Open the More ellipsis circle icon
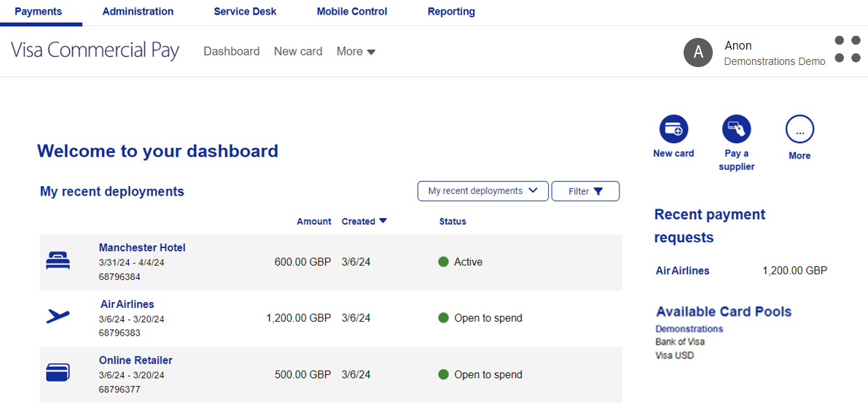The width and height of the screenshot is (868, 410). [799, 130]
